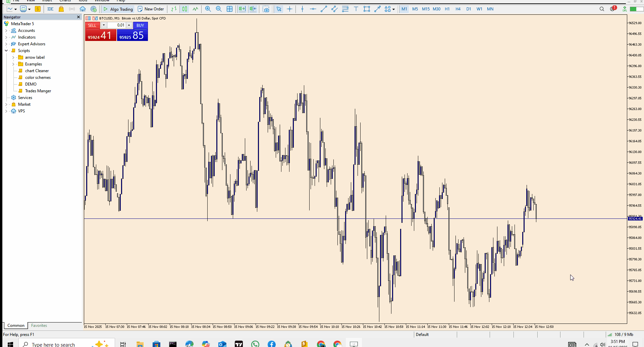Switch the chart to line chart mode

coord(195,9)
